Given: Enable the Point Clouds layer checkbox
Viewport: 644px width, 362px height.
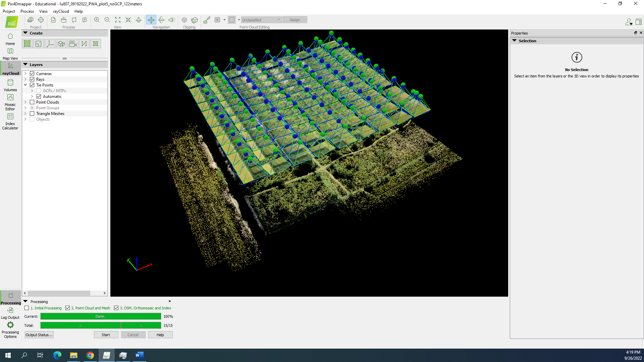Looking at the screenshot, I should click(32, 102).
